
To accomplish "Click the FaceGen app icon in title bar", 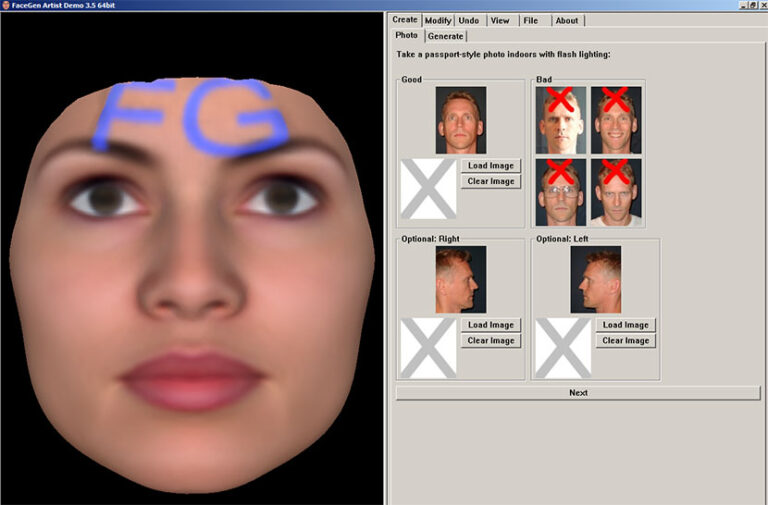I will (5, 5).
